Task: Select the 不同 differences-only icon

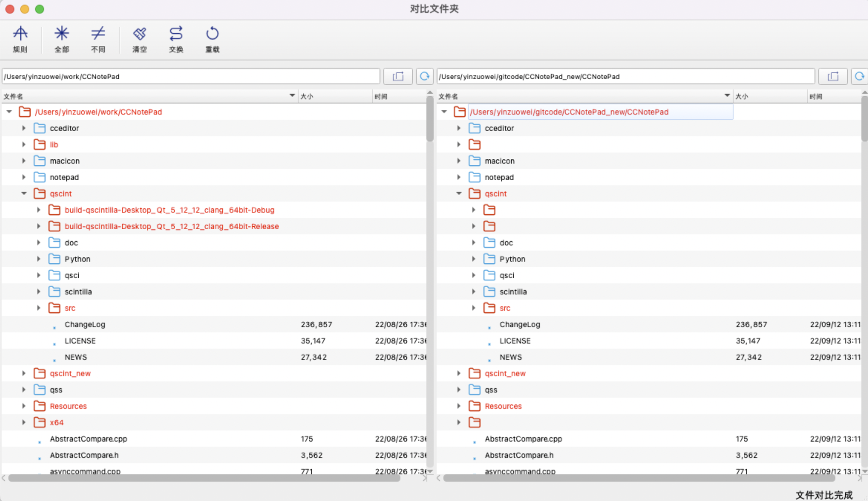Action: pyautogui.click(x=98, y=39)
